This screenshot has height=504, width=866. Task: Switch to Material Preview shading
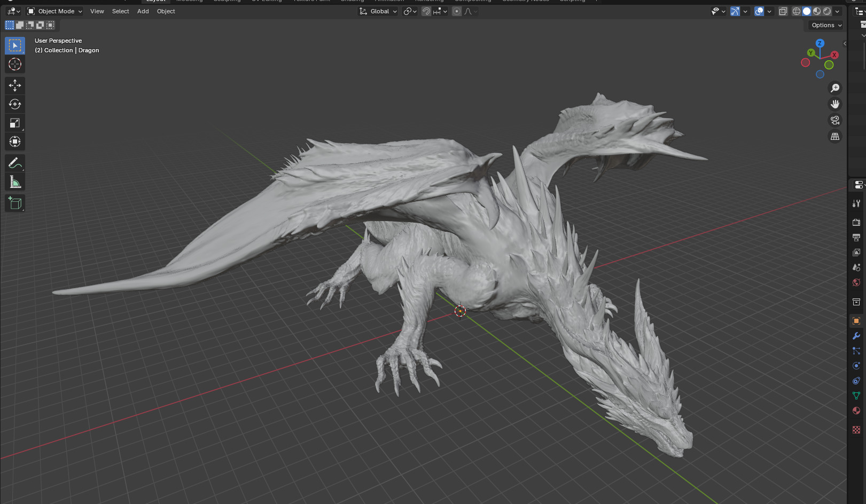click(x=817, y=11)
